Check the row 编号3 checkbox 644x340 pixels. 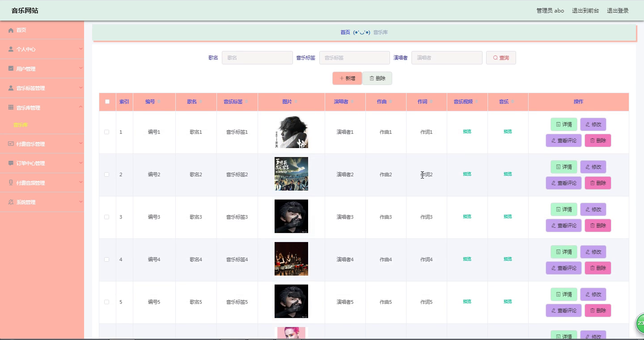pyautogui.click(x=106, y=217)
